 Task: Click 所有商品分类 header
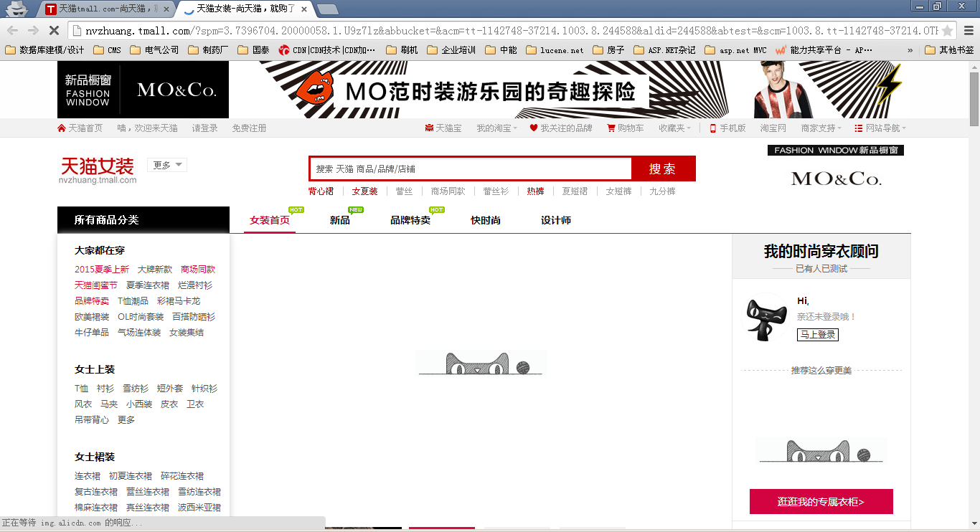tap(143, 220)
